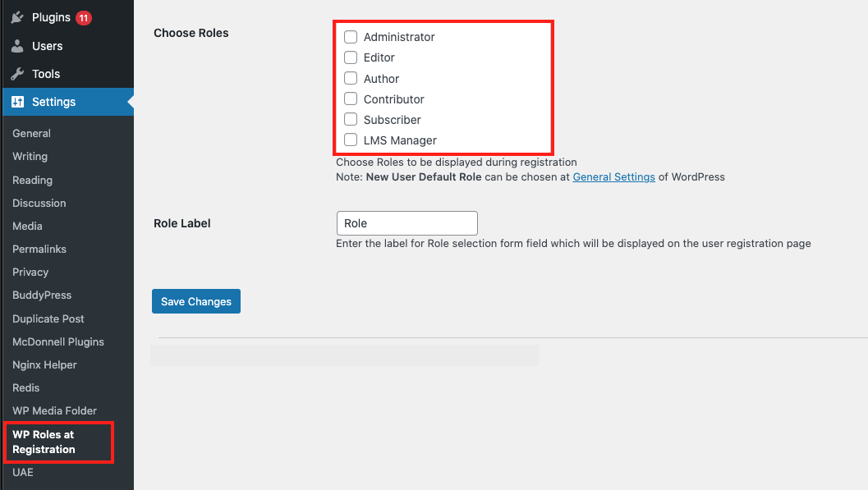Tick the Author role checkbox
The width and height of the screenshot is (868, 490).
pos(351,78)
